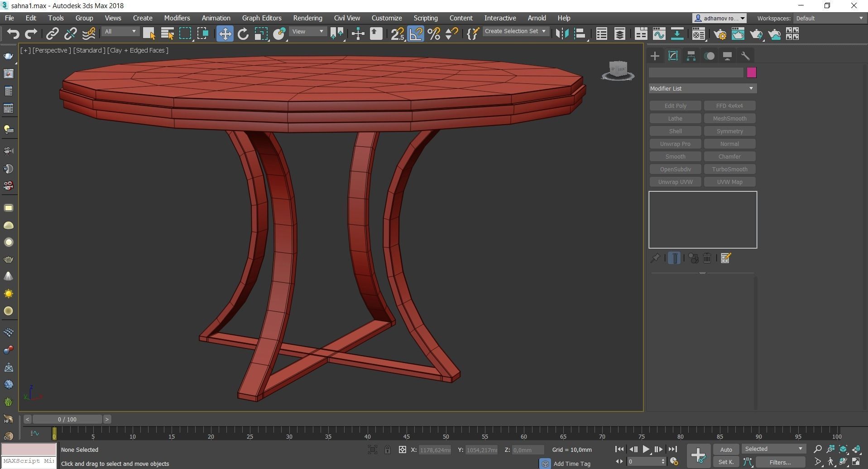This screenshot has height=469, width=868.
Task: Open the Civil View menu
Action: (x=347, y=18)
